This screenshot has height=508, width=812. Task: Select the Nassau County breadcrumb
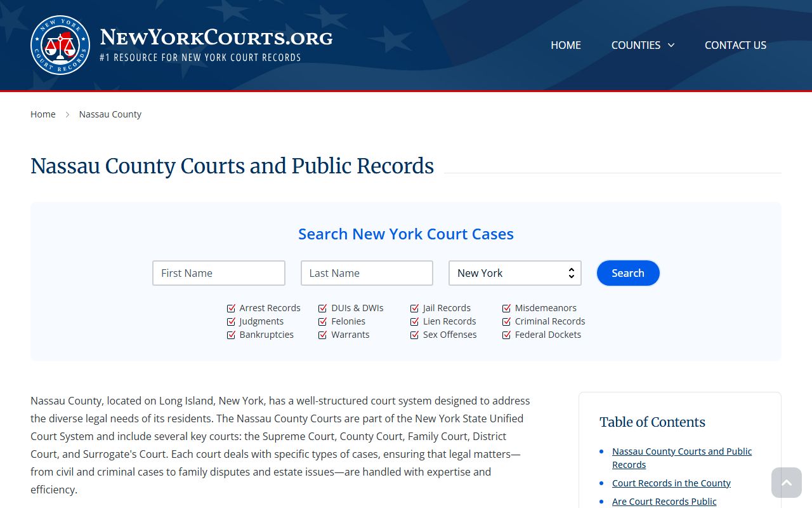110,114
